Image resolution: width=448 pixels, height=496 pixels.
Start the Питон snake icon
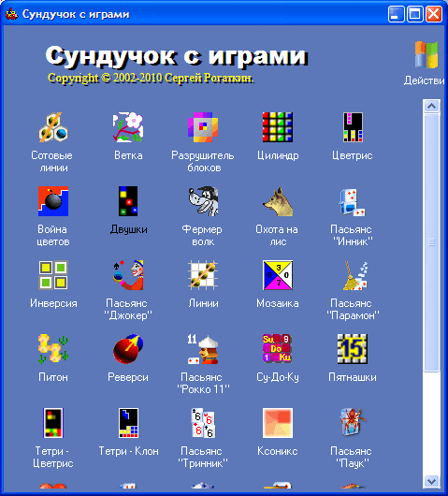(53, 349)
